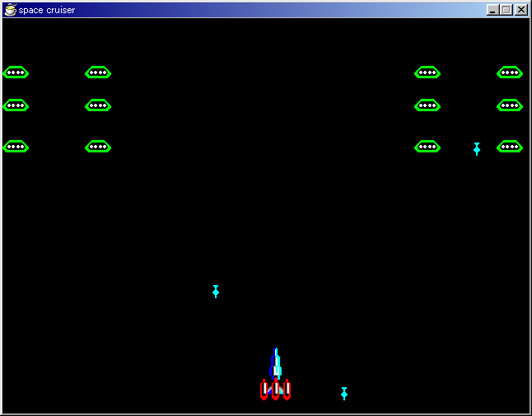
Task: Click the bottom-row green enemy saucer at far right
Action: click(510, 147)
